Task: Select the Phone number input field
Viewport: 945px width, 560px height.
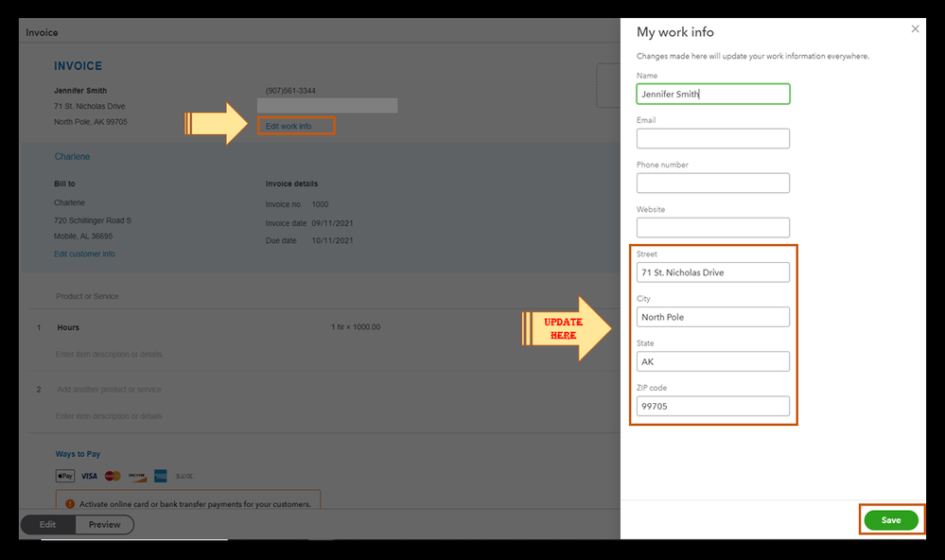Action: (713, 184)
